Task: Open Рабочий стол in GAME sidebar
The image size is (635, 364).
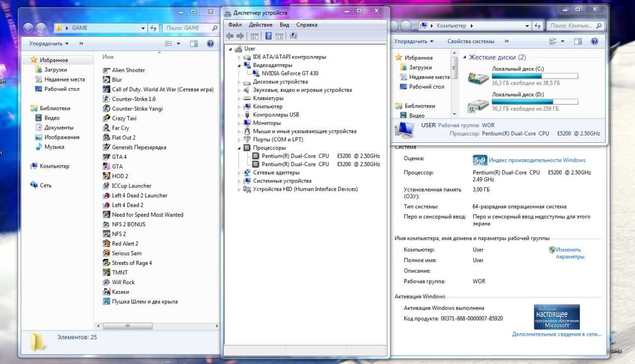Action: pos(62,89)
